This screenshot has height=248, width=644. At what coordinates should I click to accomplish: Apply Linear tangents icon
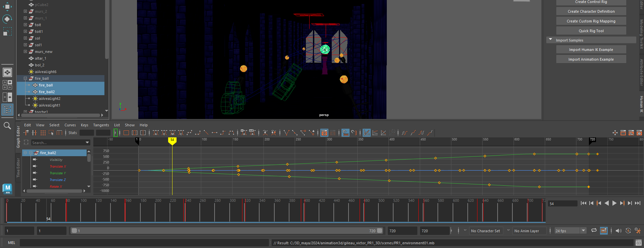point(206,133)
